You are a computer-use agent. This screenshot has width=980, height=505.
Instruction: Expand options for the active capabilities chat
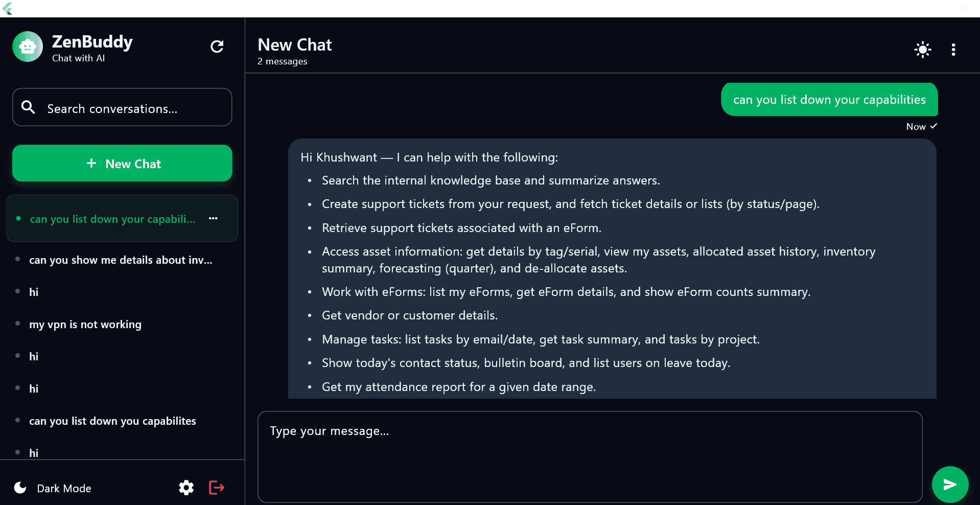pos(213,219)
